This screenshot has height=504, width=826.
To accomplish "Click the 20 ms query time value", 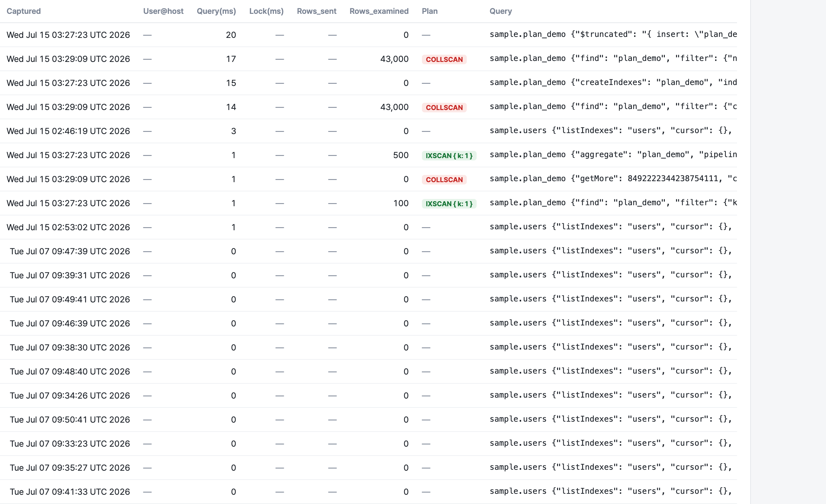I will [x=231, y=35].
